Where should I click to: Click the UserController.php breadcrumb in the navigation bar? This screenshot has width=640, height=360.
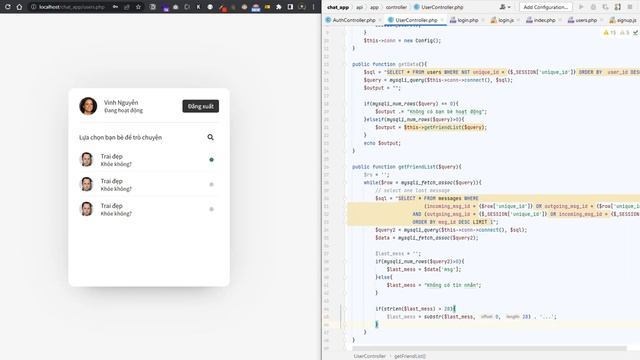coord(438,7)
